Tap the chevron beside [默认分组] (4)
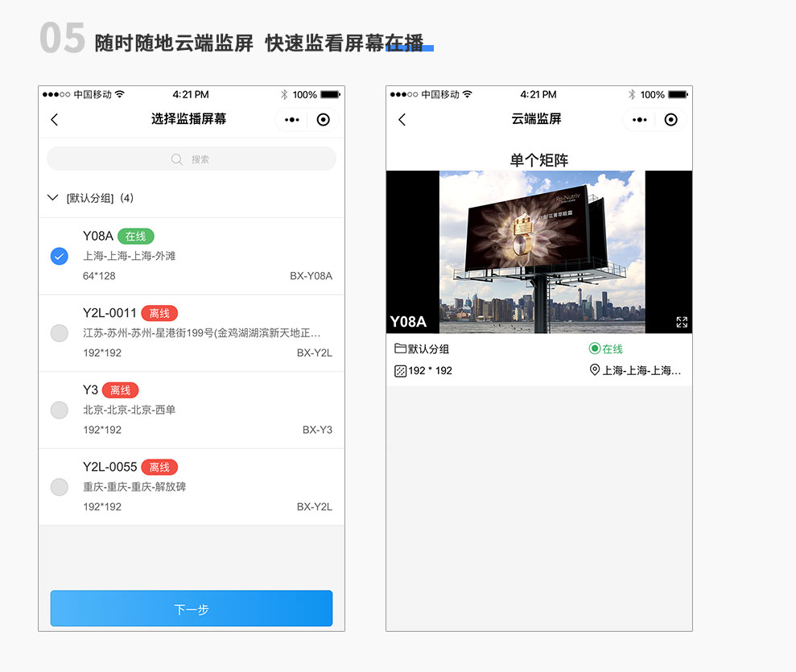Screen dimensions: 796x672 click(53, 197)
